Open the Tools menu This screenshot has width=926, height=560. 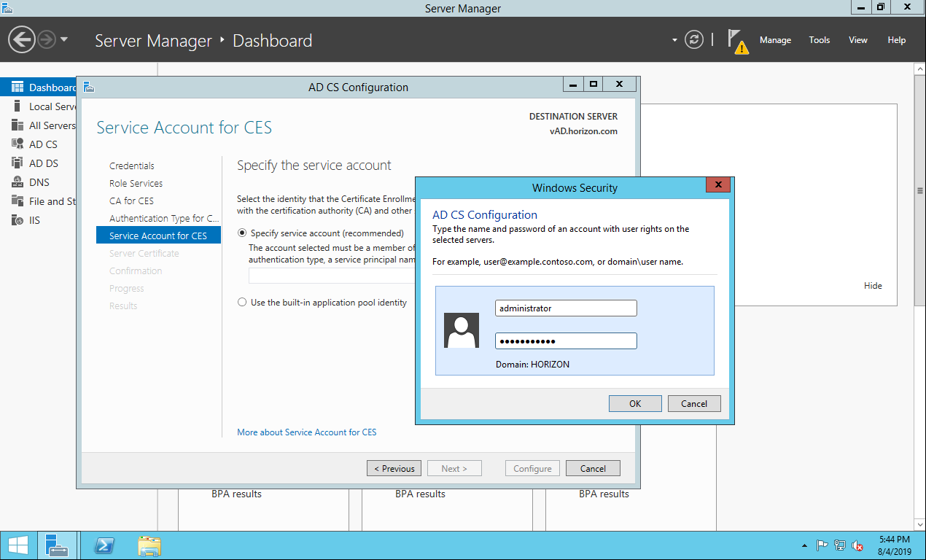(x=819, y=40)
